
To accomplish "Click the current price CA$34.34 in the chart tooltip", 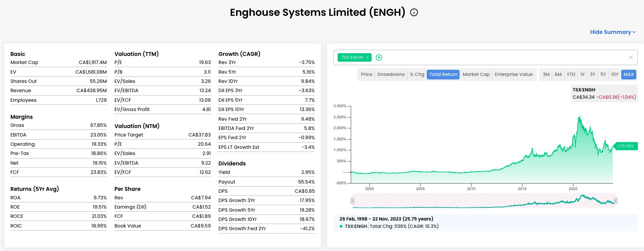I will (583, 97).
